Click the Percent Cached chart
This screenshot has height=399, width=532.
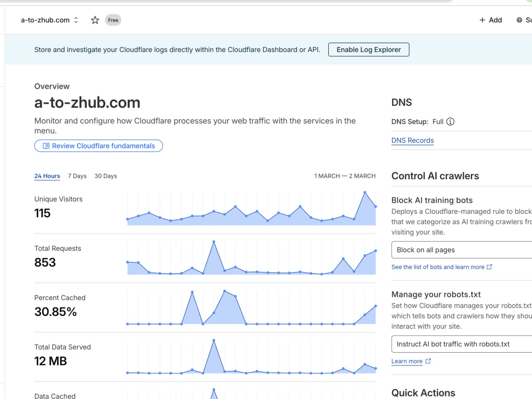click(252, 307)
